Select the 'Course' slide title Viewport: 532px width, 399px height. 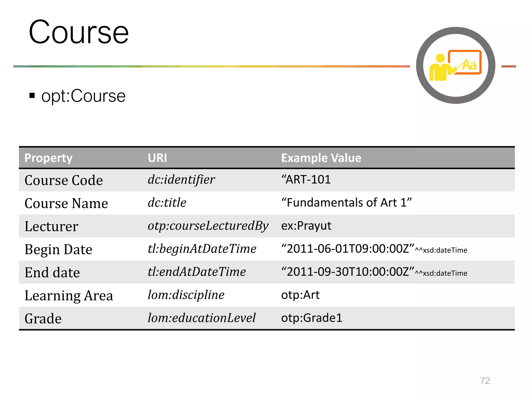tap(79, 32)
